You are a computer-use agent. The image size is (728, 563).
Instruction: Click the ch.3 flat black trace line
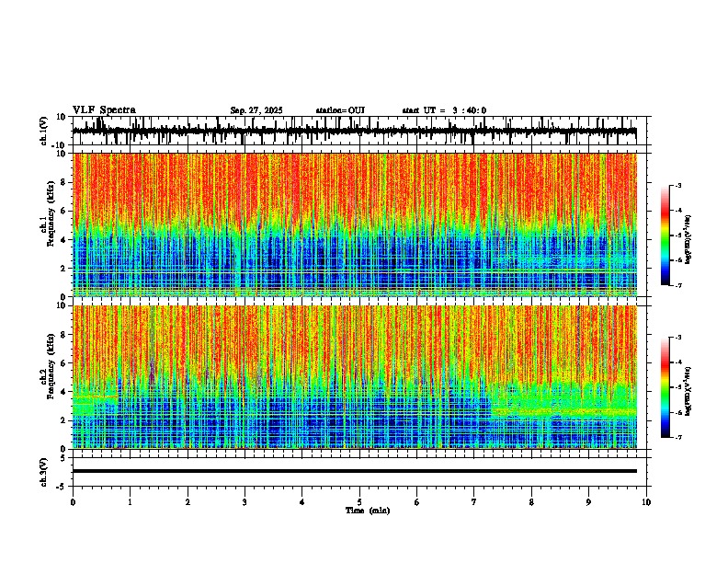click(354, 471)
